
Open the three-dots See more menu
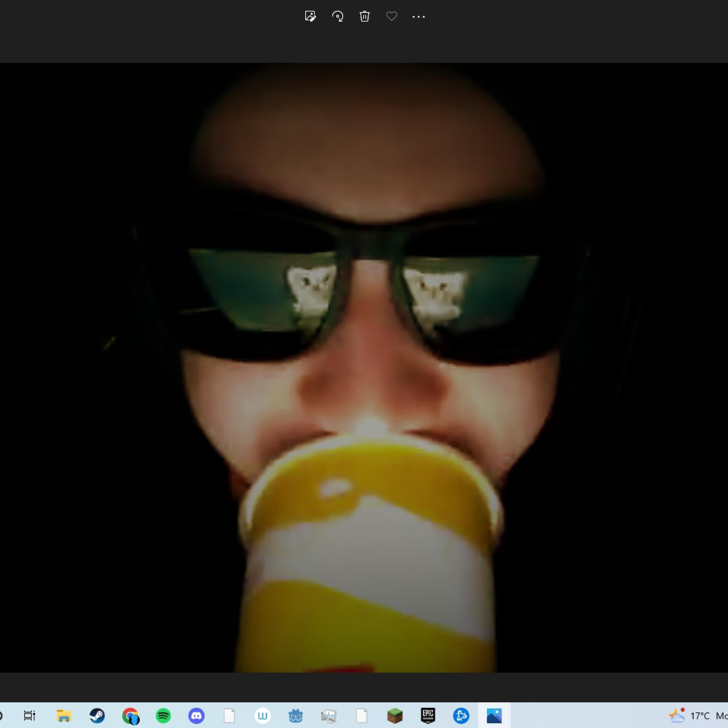point(418,17)
